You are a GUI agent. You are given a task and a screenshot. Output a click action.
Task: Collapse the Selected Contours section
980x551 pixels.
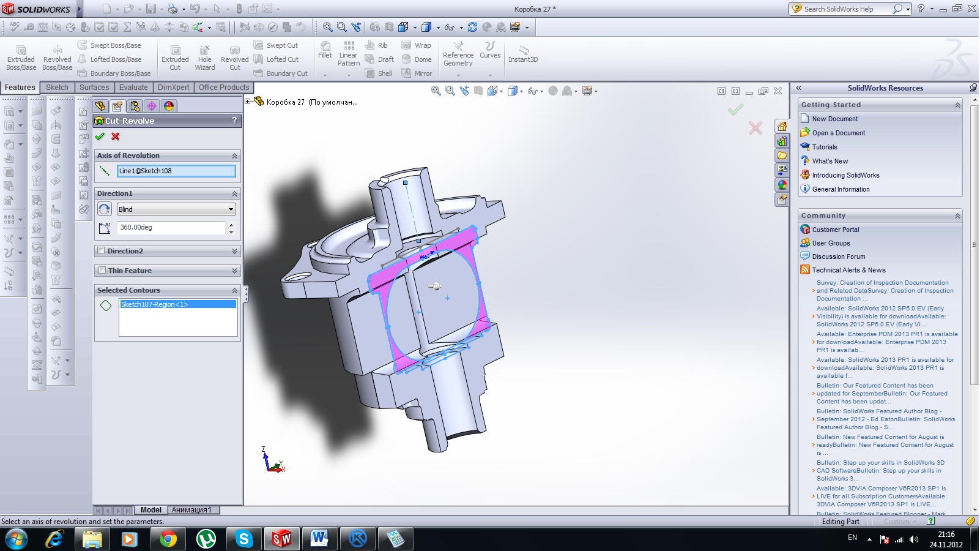click(234, 291)
